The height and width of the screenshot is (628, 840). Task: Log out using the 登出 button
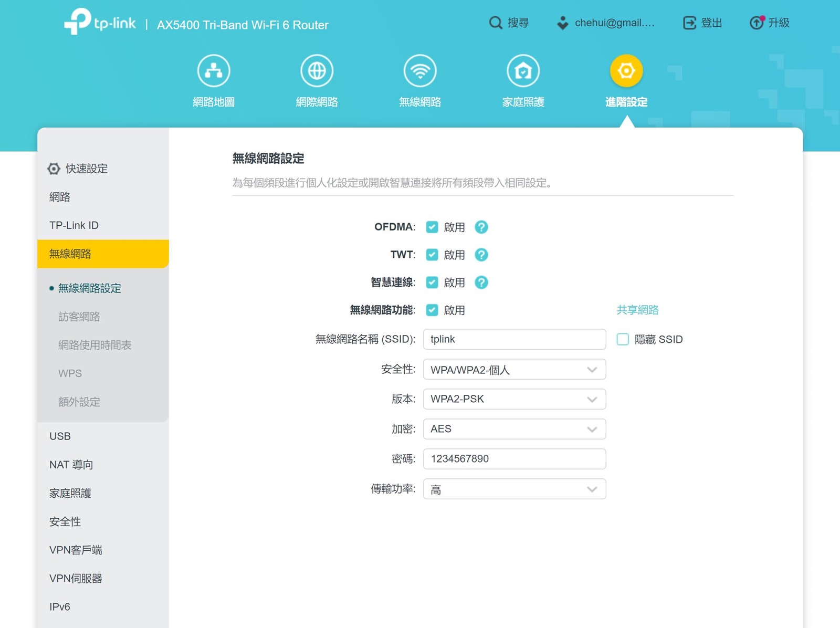pyautogui.click(x=702, y=23)
